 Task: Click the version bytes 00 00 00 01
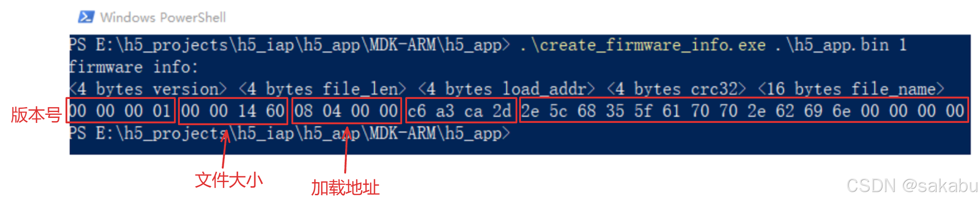tap(121, 111)
